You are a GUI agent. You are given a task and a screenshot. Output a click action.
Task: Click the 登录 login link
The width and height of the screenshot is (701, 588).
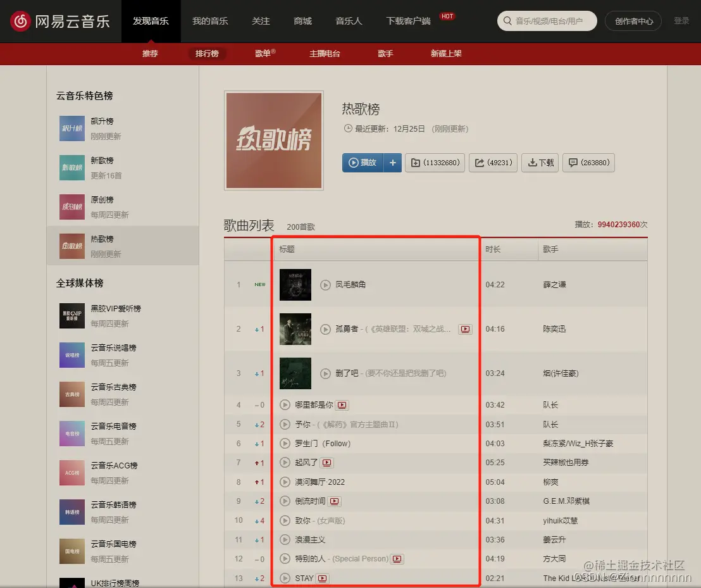click(x=681, y=20)
